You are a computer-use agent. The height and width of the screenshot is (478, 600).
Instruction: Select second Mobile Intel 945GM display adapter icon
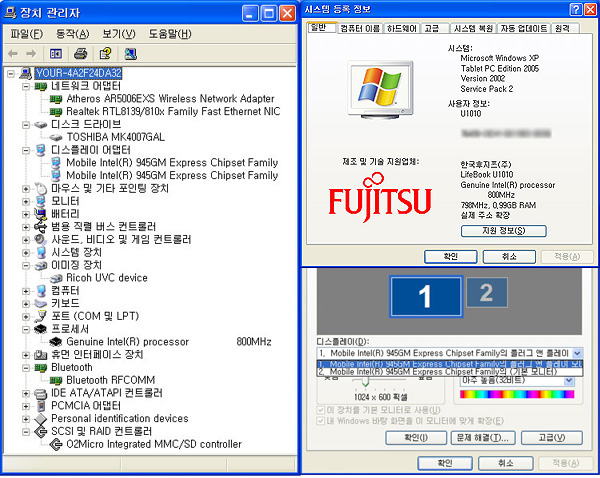click(56, 176)
